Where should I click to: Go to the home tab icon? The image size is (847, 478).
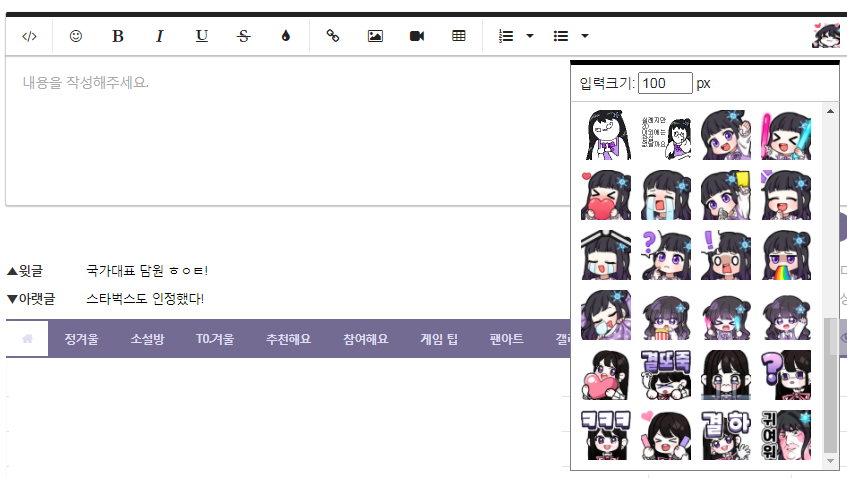tap(27, 339)
